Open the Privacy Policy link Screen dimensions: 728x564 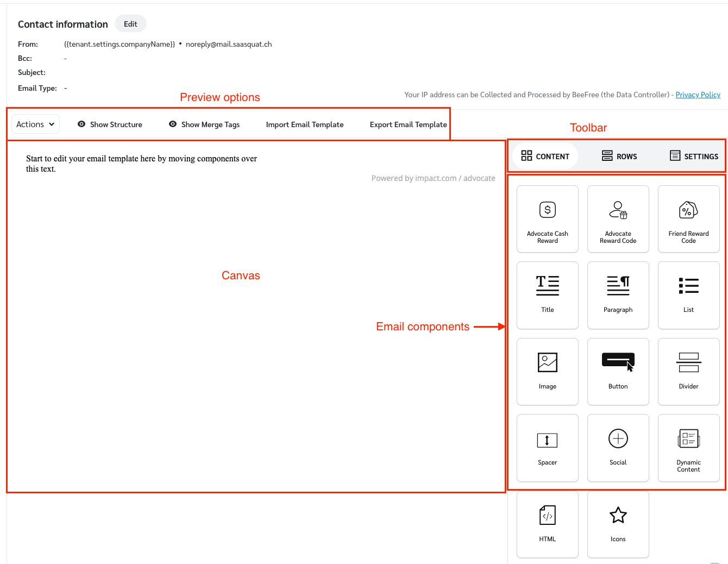pos(698,95)
